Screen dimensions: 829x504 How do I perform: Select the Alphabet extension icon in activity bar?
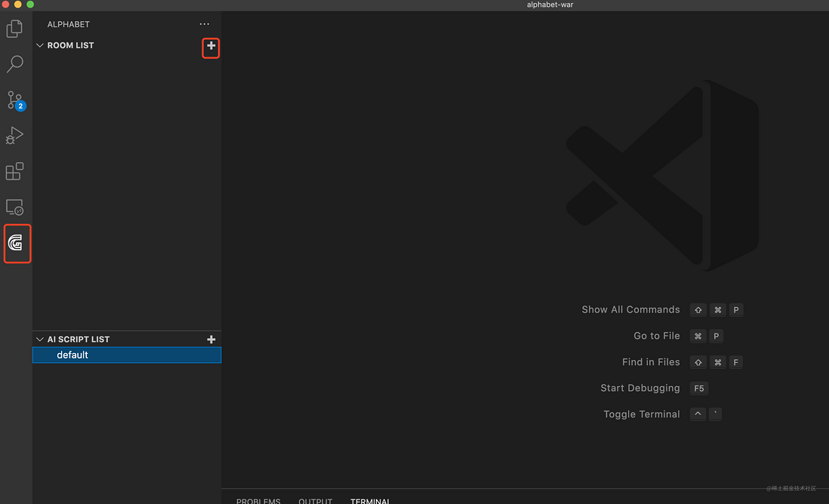click(16, 243)
